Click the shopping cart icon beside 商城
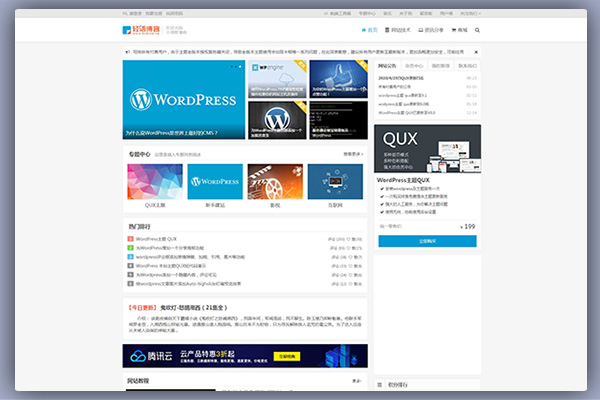 (x=454, y=30)
